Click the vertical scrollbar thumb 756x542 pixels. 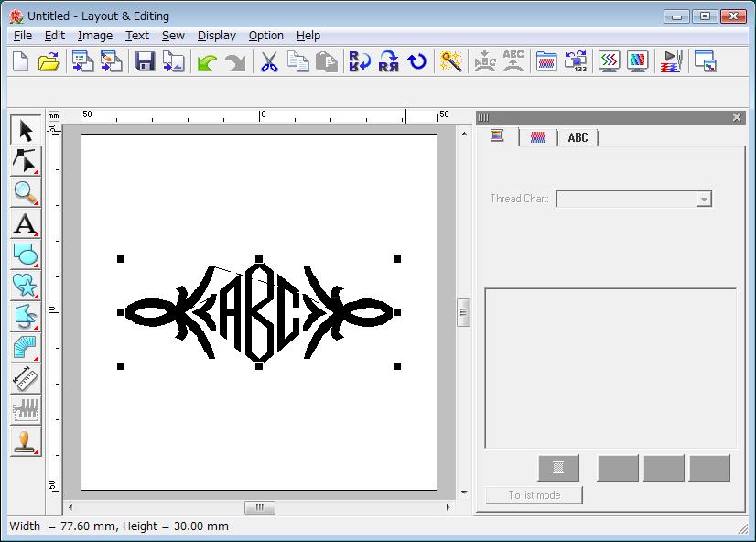click(x=463, y=312)
